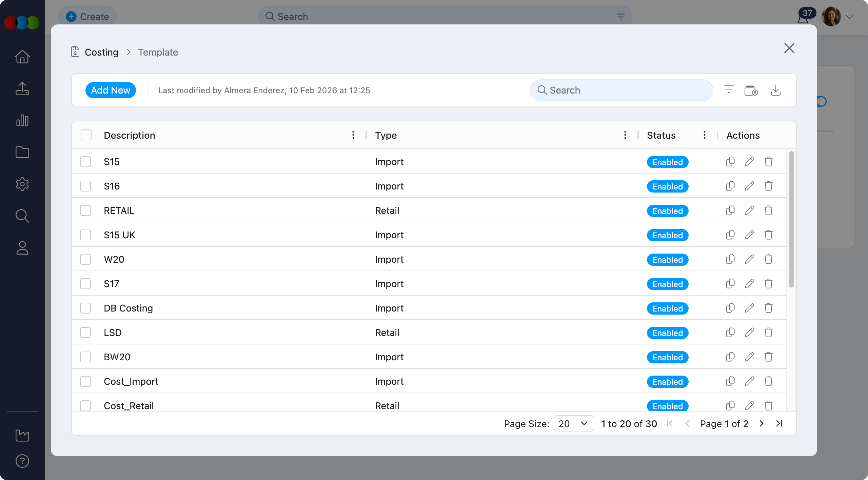Check the select-all header checkbox

[86, 135]
